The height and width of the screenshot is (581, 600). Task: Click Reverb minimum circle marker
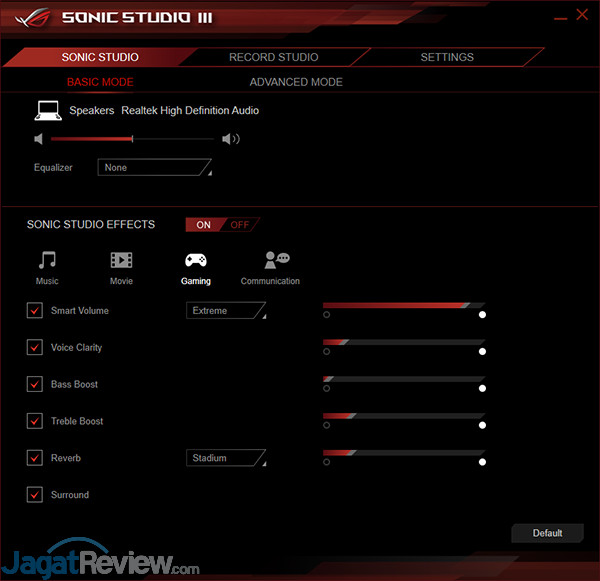coord(326,462)
